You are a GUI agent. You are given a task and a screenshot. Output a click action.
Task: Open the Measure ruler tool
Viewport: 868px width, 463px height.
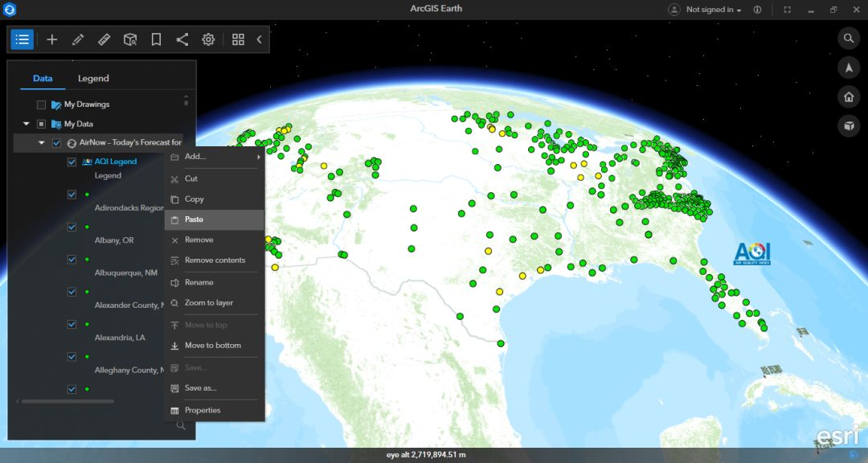click(x=104, y=39)
